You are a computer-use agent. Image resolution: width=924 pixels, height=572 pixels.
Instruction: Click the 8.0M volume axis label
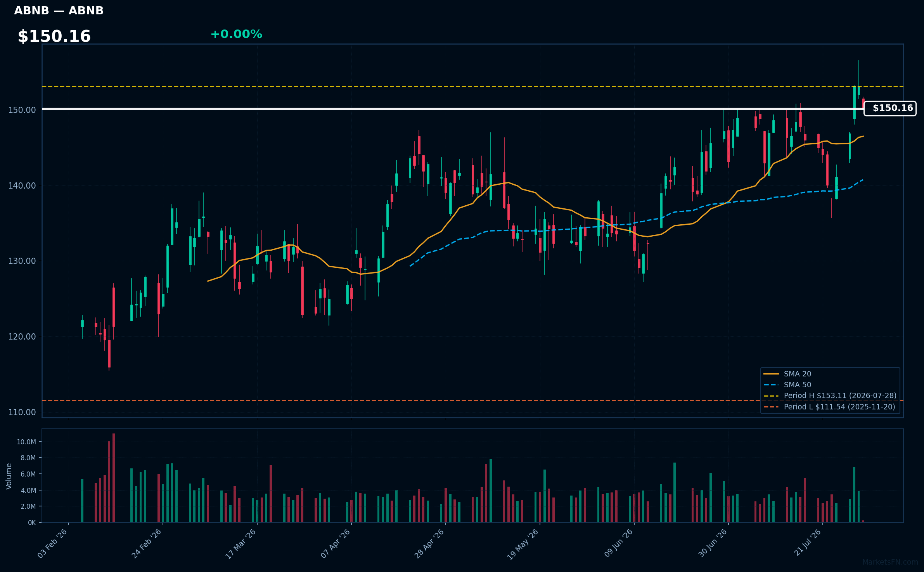click(28, 458)
